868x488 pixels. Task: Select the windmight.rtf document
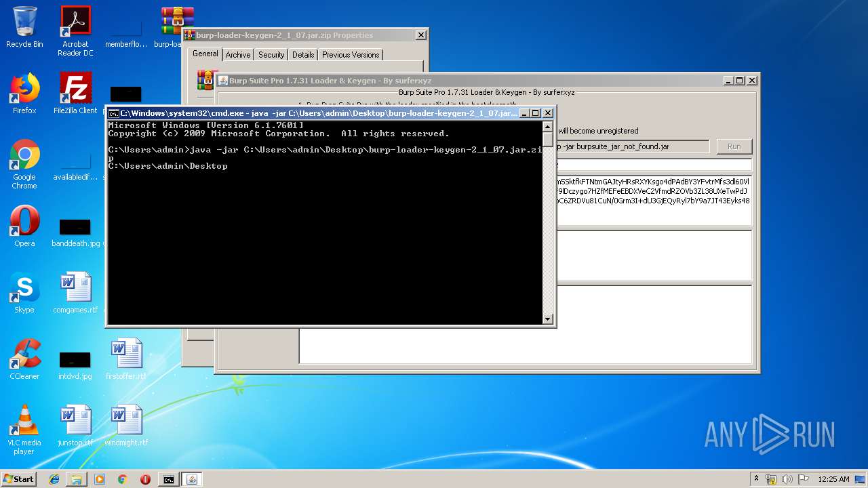coord(126,426)
